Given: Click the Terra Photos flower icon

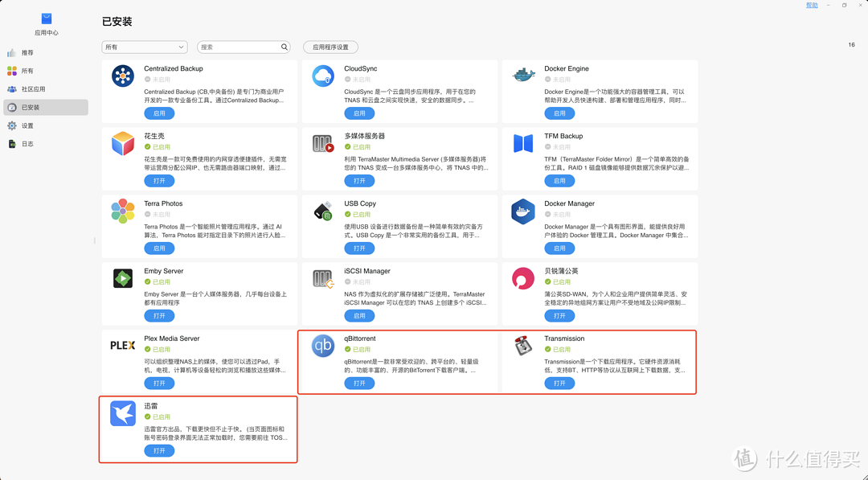Looking at the screenshot, I should 122,212.
